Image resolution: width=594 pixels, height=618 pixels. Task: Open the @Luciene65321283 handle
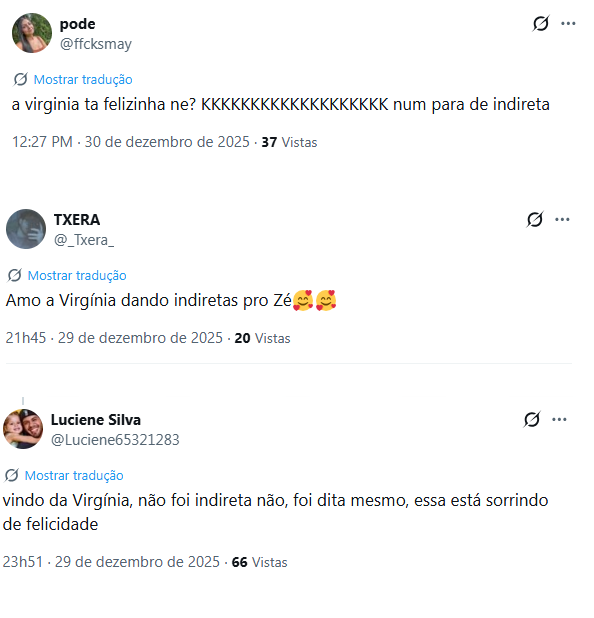[115, 439]
